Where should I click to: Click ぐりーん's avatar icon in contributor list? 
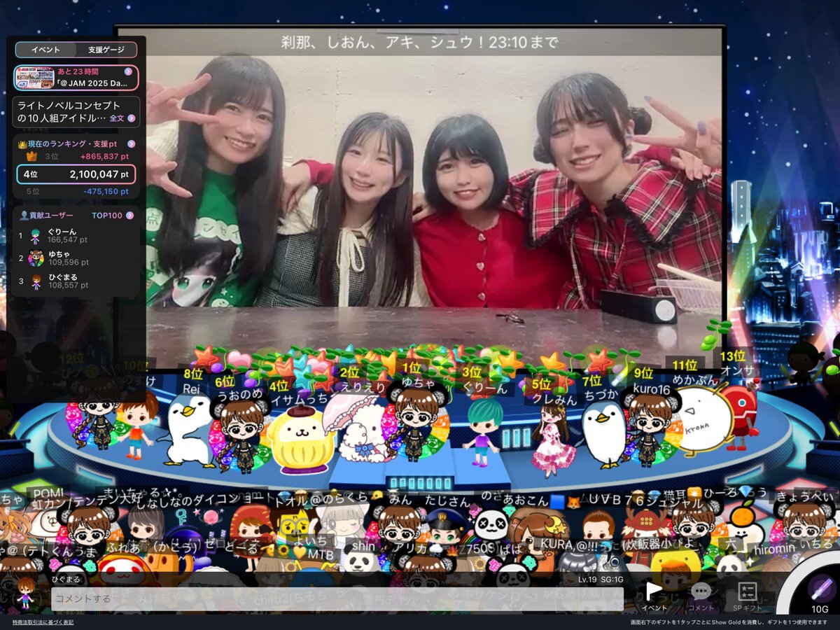[36, 237]
